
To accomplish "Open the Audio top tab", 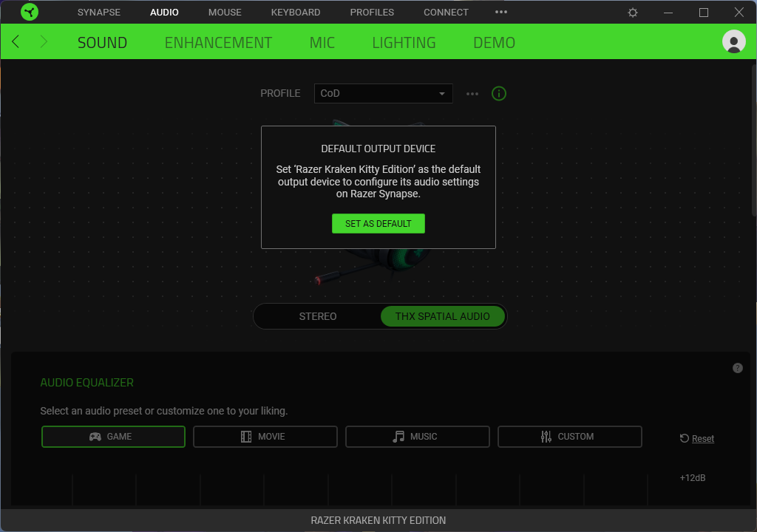I will tap(164, 12).
